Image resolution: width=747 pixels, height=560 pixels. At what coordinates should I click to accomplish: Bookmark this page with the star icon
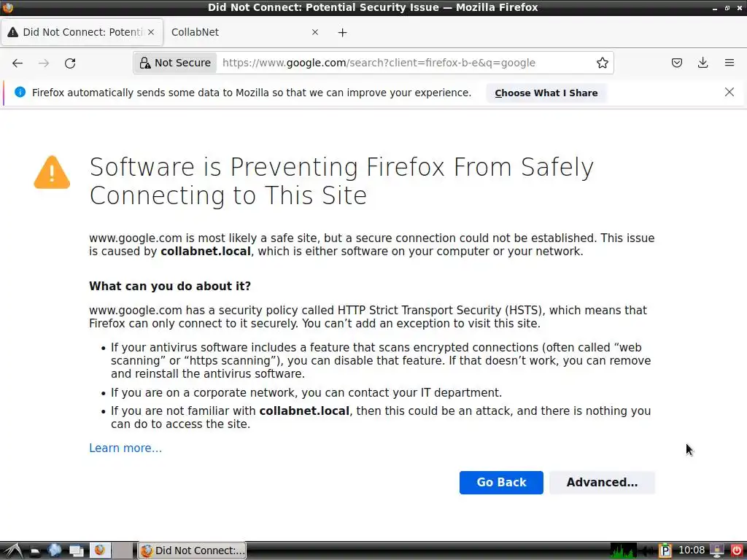[602, 63]
